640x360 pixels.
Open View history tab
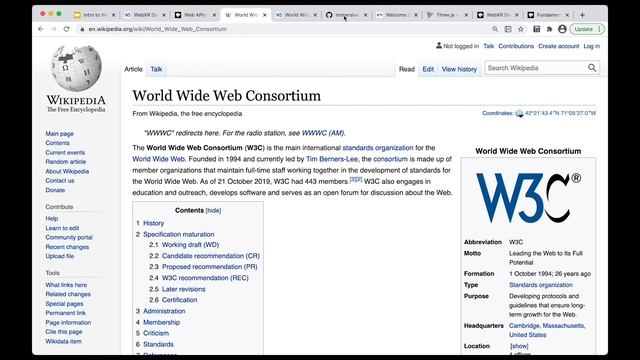click(x=459, y=69)
